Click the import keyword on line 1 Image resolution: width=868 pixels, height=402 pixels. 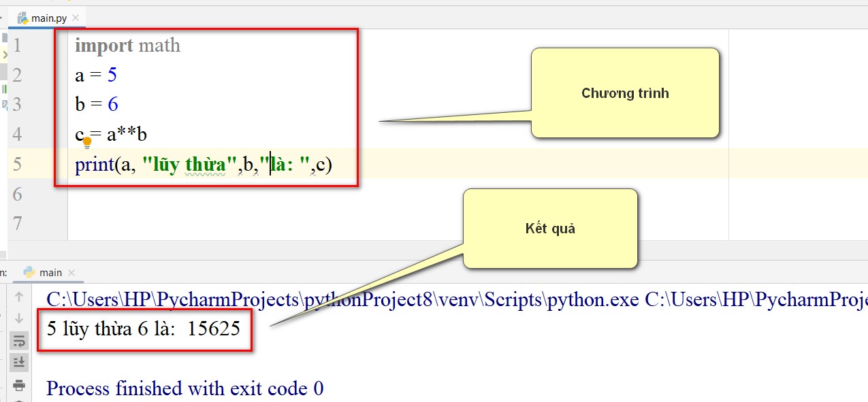pos(104,46)
